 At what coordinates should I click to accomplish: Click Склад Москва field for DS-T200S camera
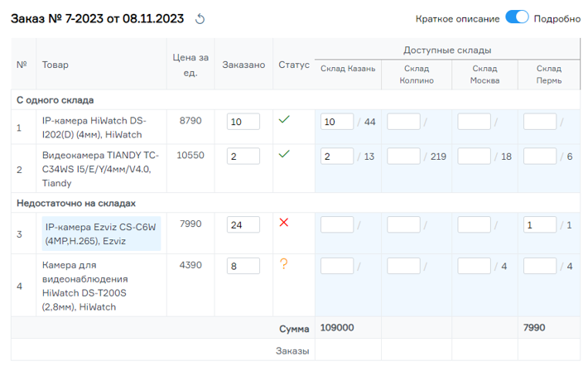click(x=474, y=266)
